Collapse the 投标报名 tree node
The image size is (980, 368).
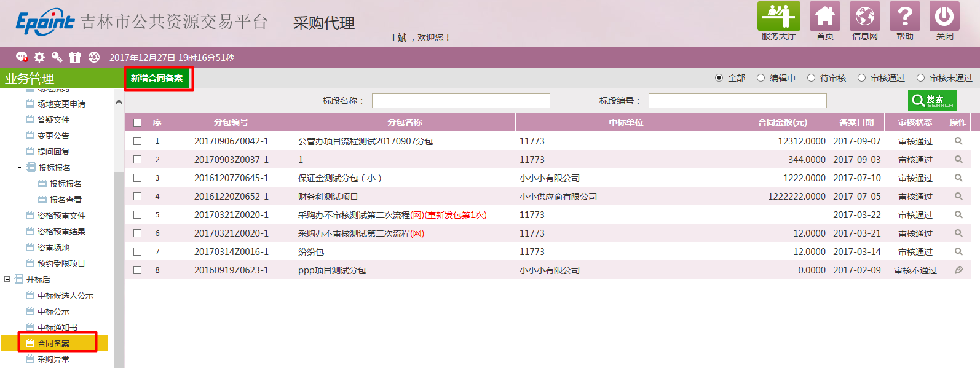(19, 167)
